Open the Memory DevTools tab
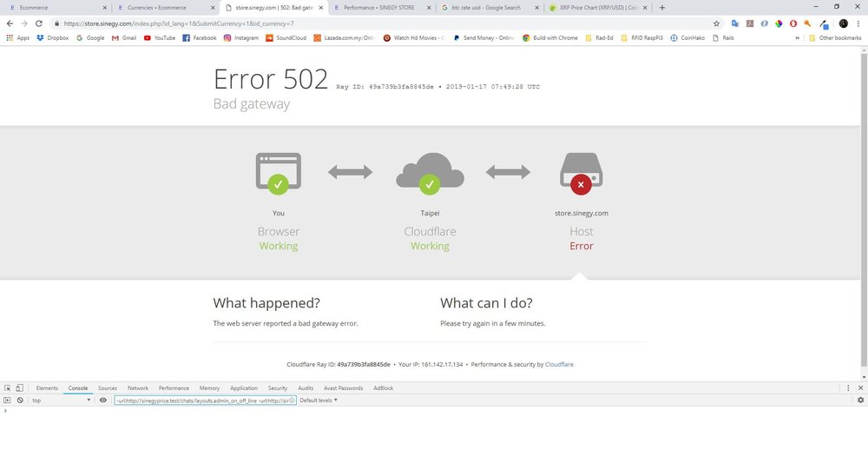The width and height of the screenshot is (868, 470). [209, 388]
